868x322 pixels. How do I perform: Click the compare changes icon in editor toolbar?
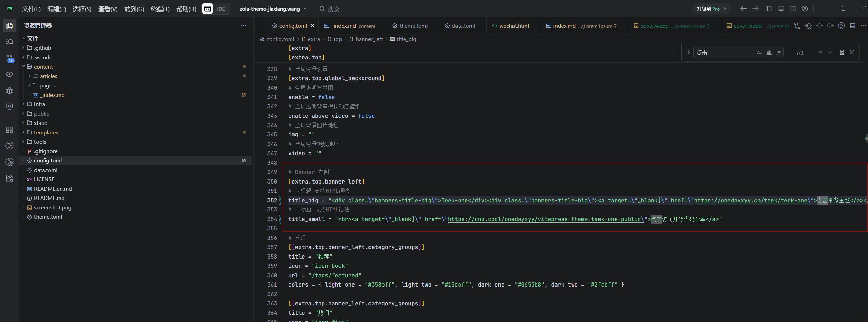797,26
